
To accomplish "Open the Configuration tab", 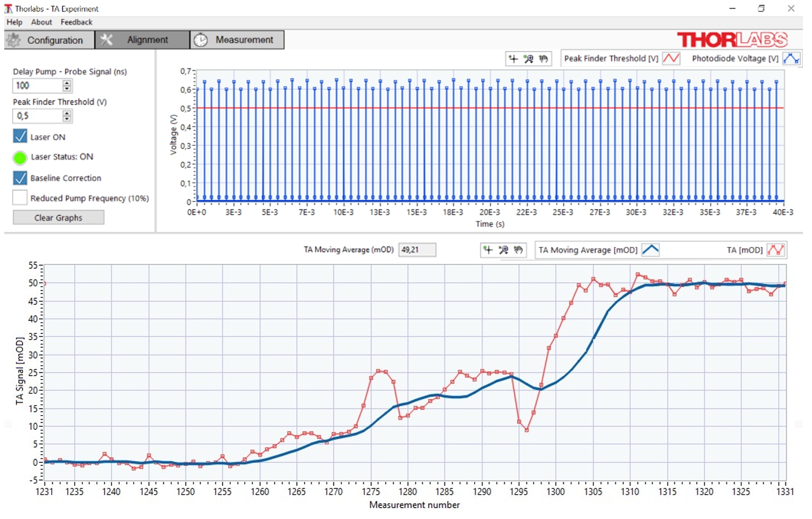I will pos(48,40).
